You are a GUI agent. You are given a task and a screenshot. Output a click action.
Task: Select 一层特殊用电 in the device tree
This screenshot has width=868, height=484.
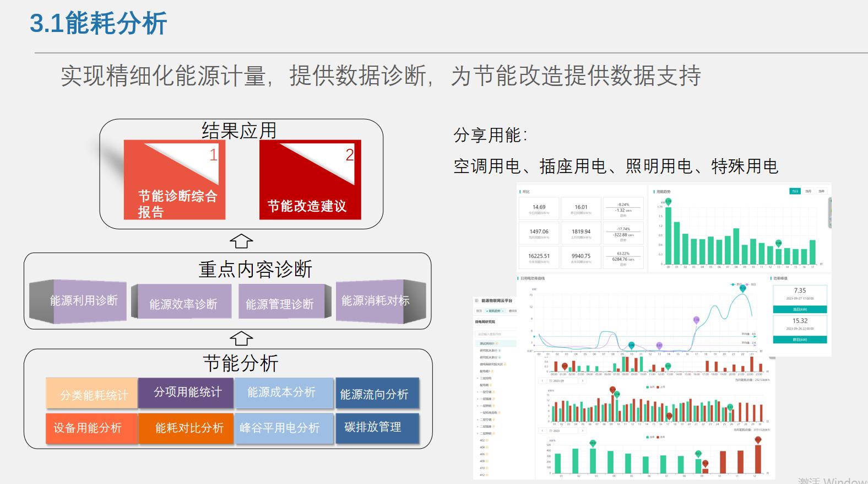tap(489, 412)
